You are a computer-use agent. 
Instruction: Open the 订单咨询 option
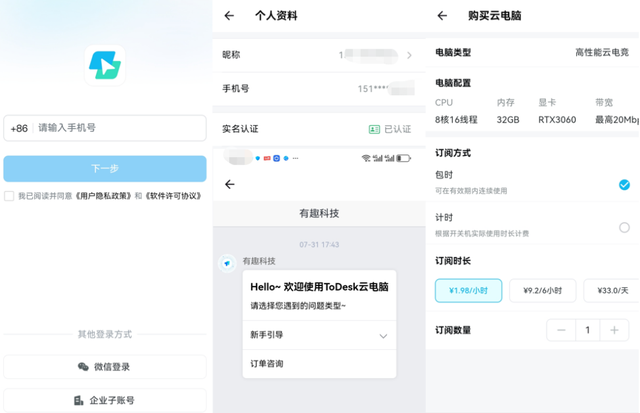[319, 364]
